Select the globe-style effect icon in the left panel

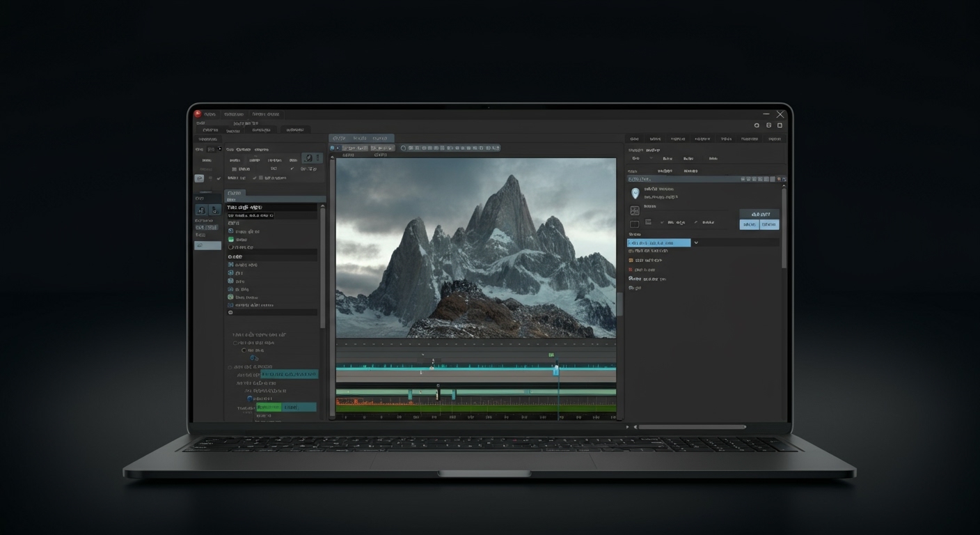coord(230,297)
